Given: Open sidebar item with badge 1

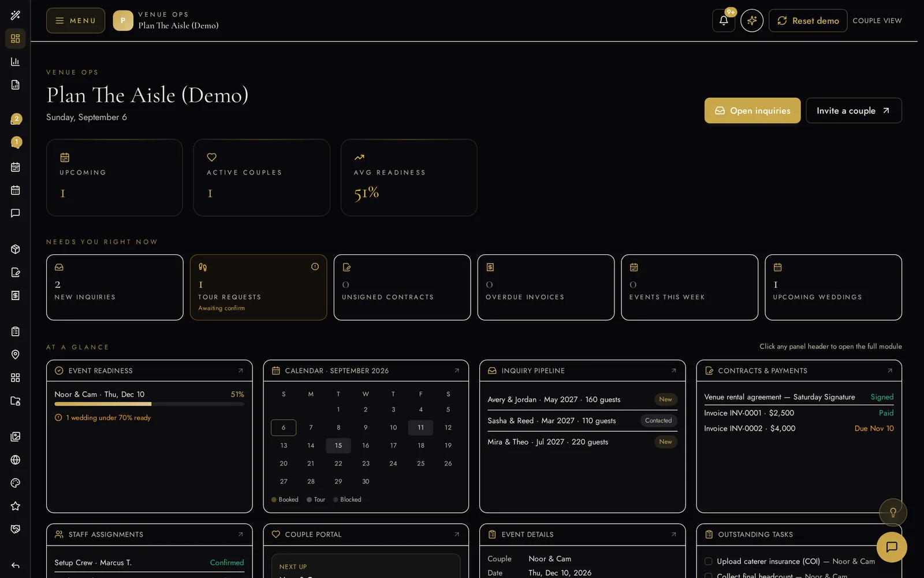Looking at the screenshot, I should click(16, 143).
